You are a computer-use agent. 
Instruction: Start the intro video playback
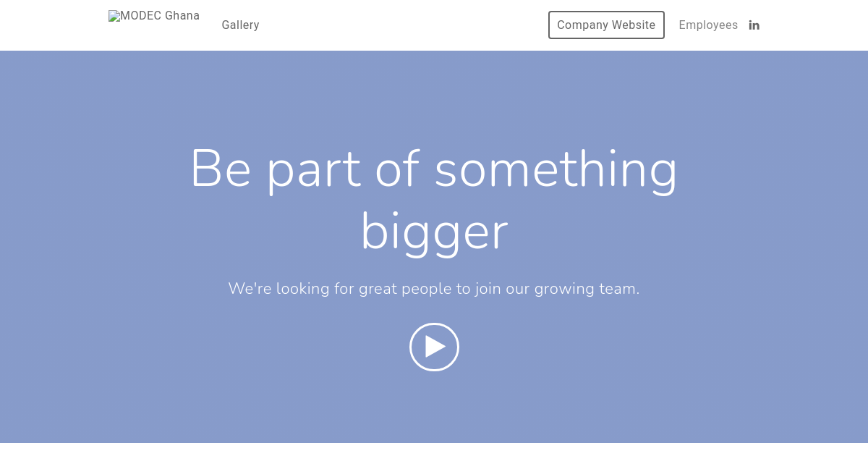pos(434,347)
